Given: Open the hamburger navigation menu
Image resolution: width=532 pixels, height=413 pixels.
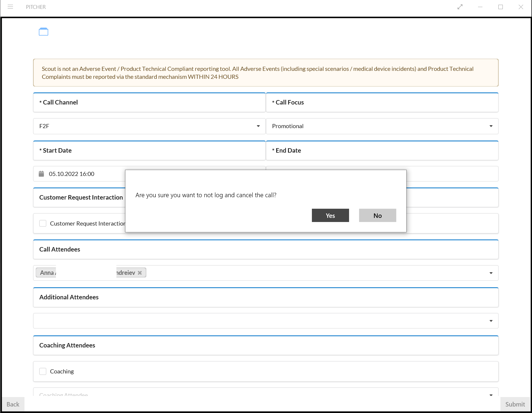Looking at the screenshot, I should coord(10,7).
